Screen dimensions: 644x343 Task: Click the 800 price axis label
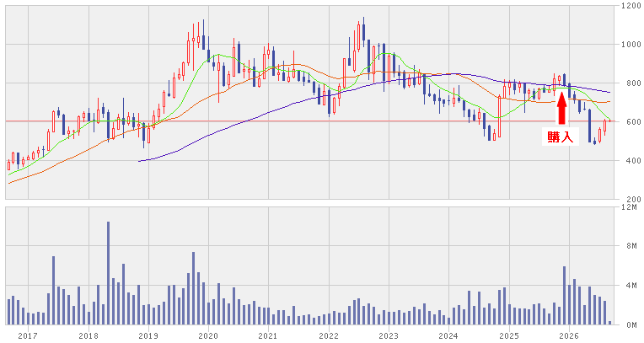(633, 83)
